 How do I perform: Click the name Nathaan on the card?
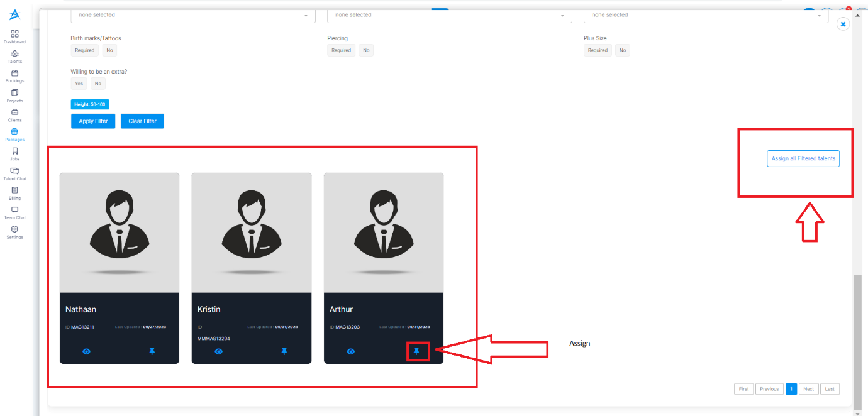coord(81,309)
